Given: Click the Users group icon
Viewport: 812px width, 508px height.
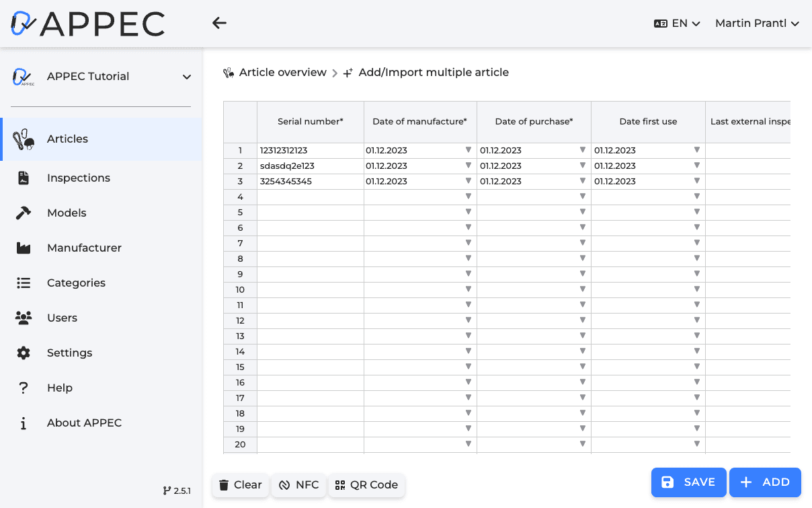Looking at the screenshot, I should coord(22,318).
